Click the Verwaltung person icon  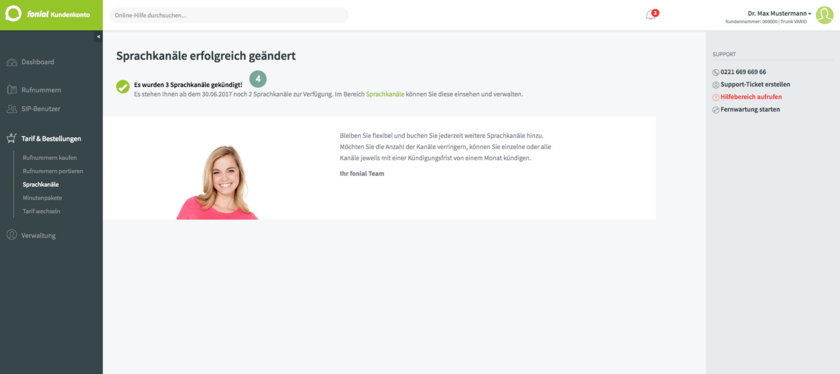click(x=12, y=235)
